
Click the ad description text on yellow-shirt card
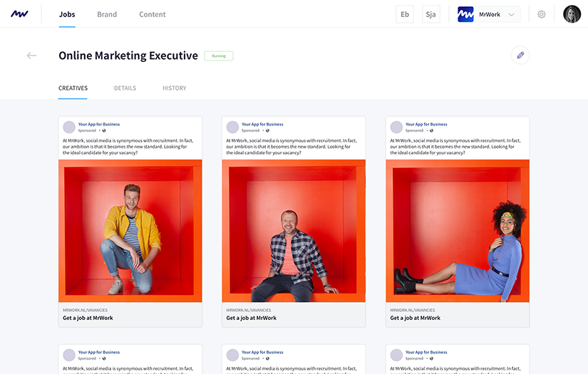128,147
